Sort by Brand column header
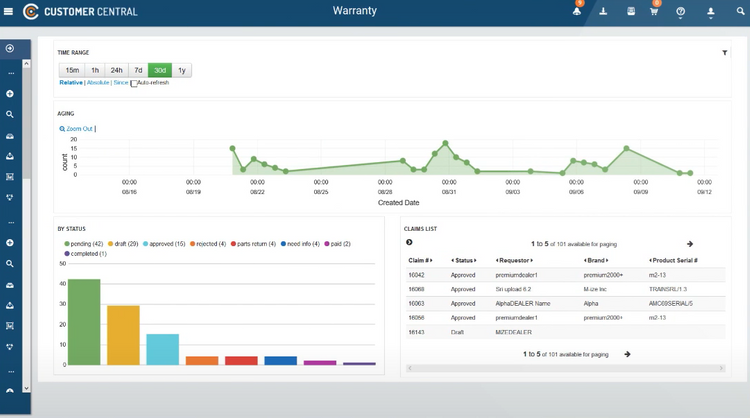 click(x=596, y=261)
